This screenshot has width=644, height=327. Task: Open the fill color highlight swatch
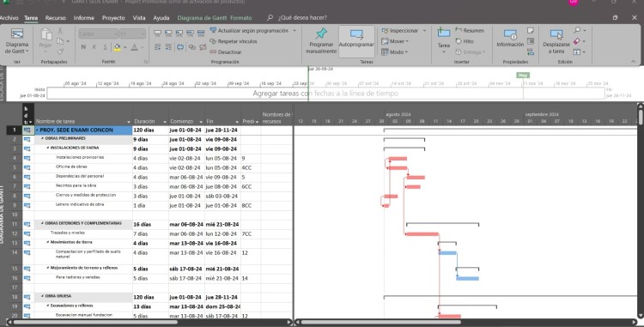(x=118, y=47)
